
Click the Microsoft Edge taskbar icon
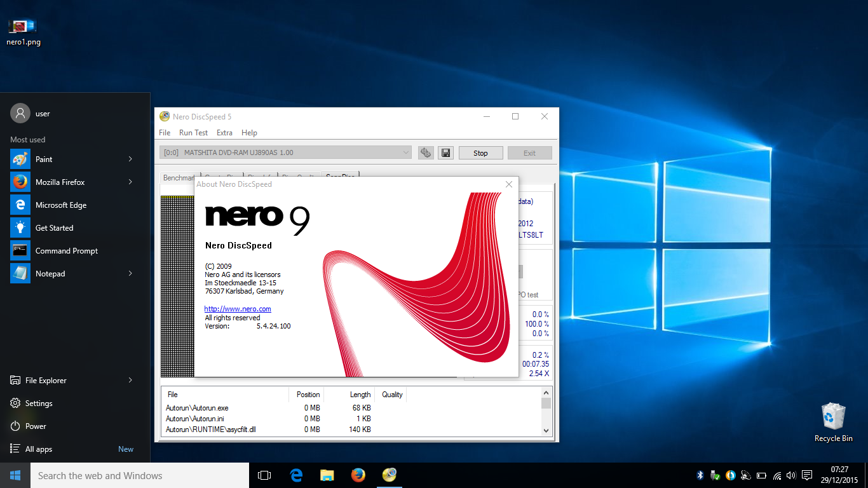[296, 475]
